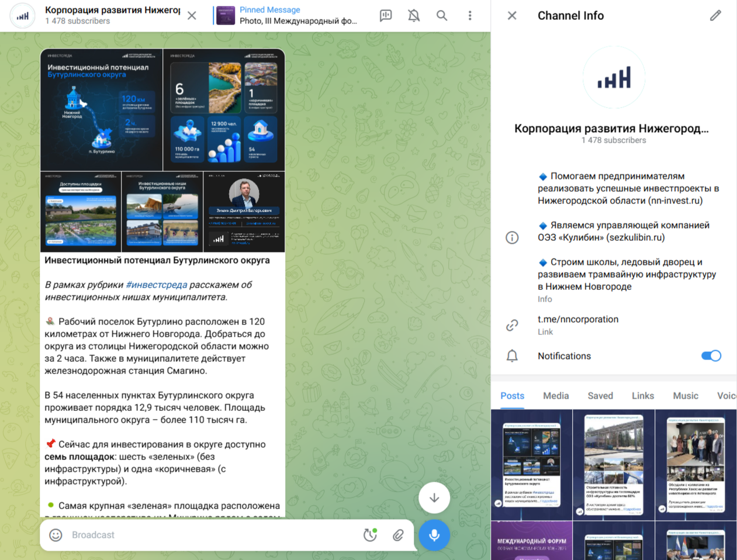Click the scheduled messages clock icon
This screenshot has width=737, height=560.
[370, 535]
